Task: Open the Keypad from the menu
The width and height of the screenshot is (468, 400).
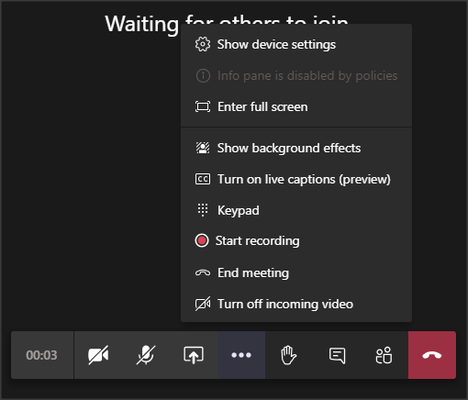Action: tap(296, 210)
